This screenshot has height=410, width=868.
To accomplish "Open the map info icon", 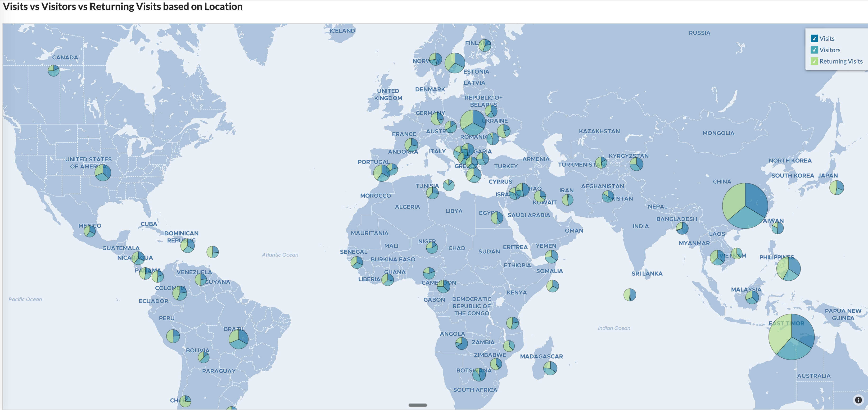I will point(858,400).
